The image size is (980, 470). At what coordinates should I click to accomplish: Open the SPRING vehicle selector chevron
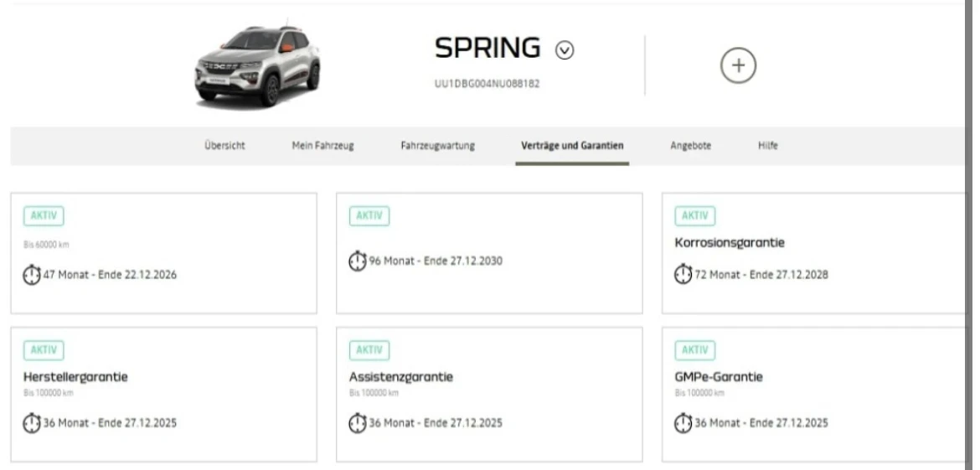pos(565,50)
